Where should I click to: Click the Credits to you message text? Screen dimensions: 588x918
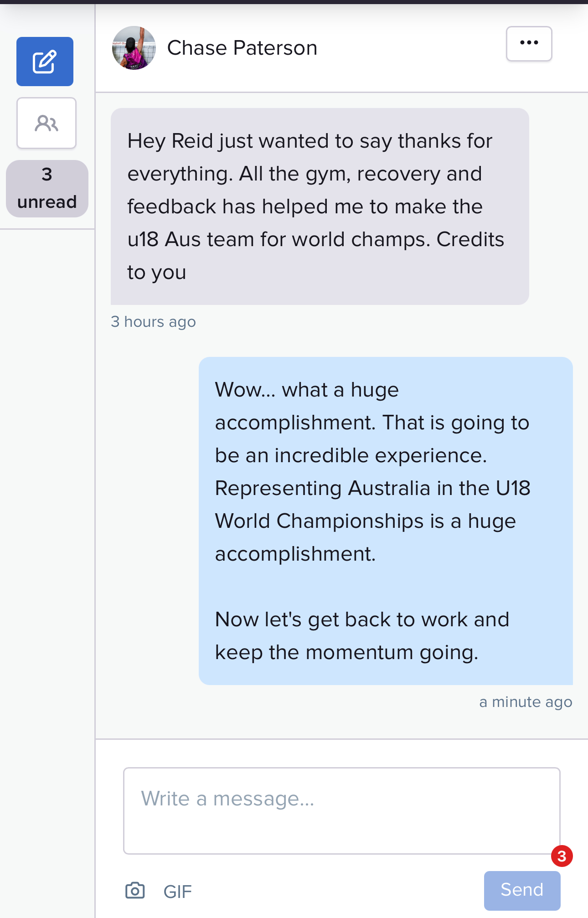point(315,255)
